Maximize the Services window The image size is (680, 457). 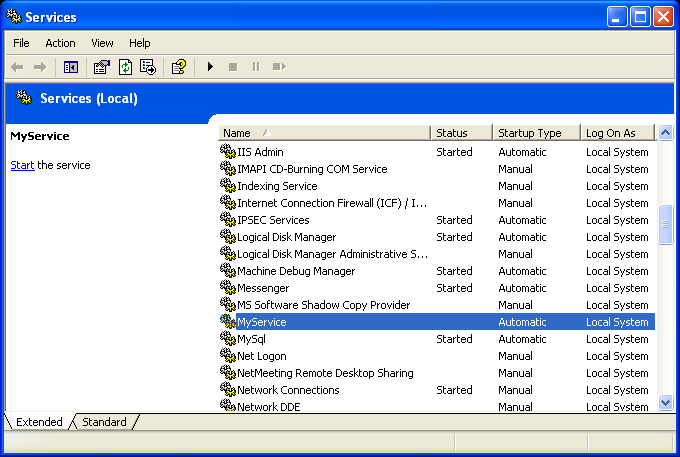640,17
